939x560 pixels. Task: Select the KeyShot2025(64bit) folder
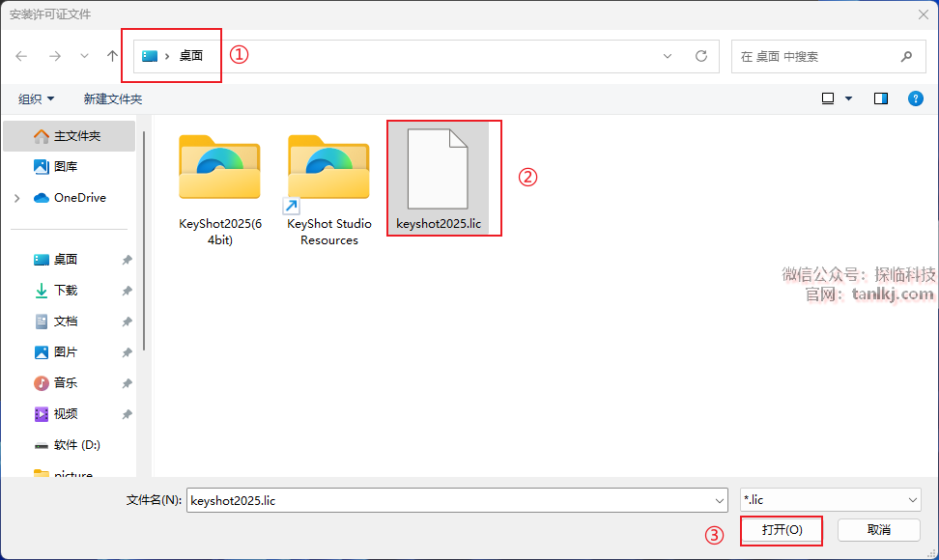pyautogui.click(x=220, y=189)
